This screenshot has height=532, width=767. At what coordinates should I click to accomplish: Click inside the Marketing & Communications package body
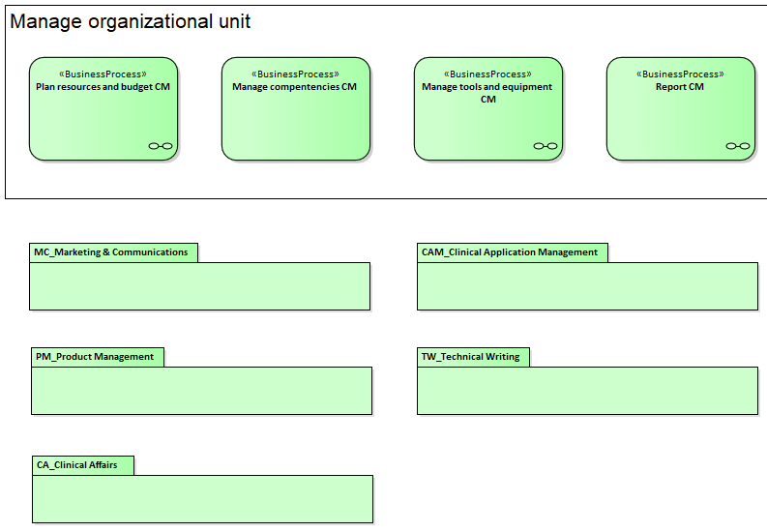click(x=199, y=286)
